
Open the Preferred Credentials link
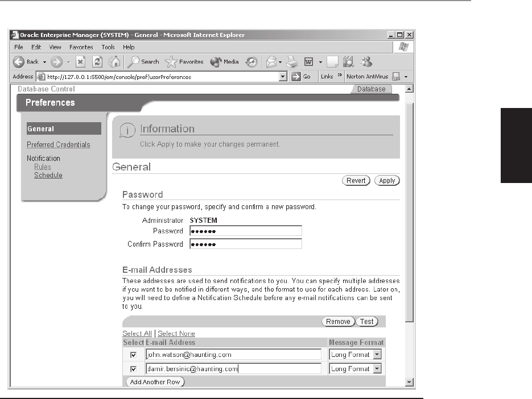tap(59, 145)
